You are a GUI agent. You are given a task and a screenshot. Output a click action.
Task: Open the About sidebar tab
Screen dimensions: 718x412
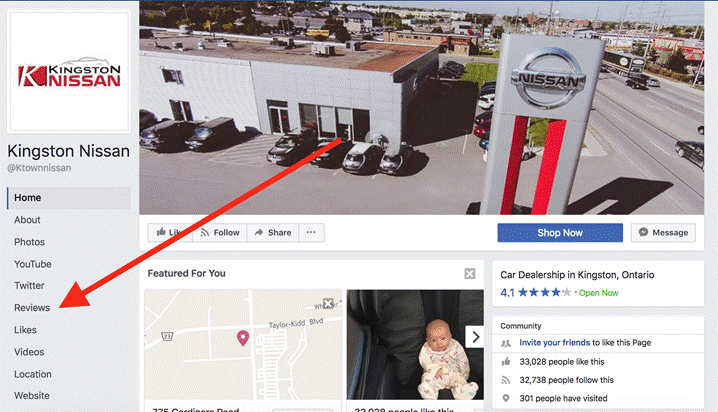(x=27, y=220)
